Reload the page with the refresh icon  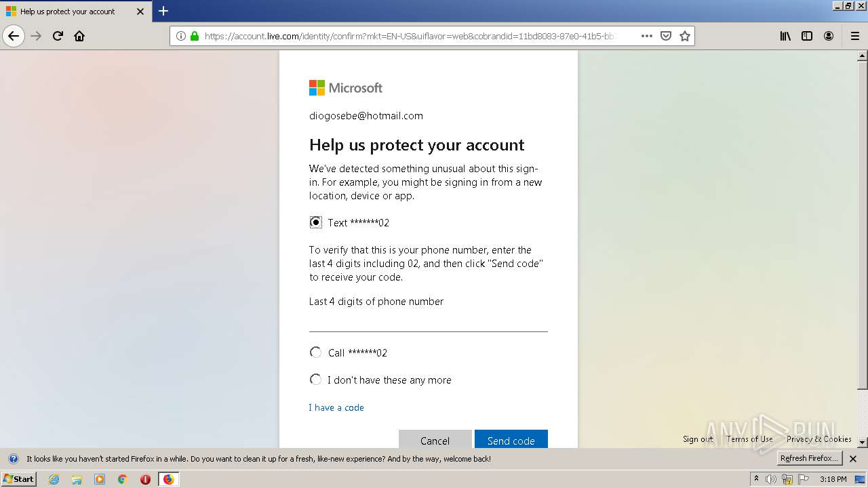click(58, 36)
